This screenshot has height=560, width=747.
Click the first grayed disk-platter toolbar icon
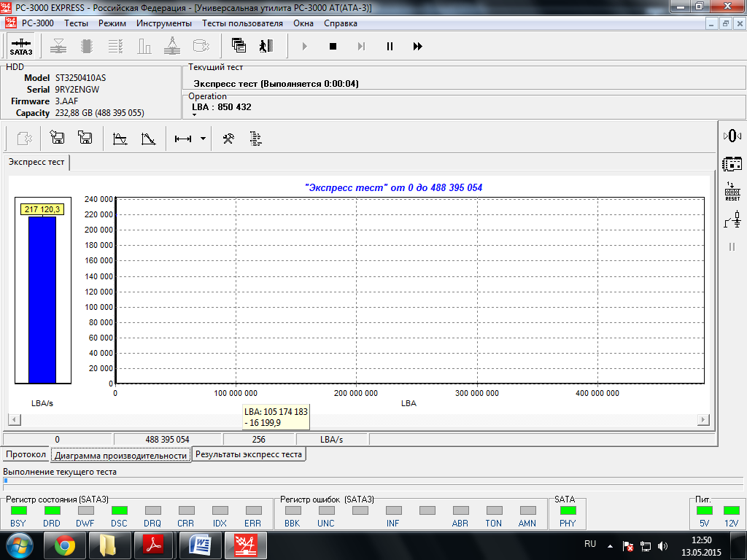[58, 46]
